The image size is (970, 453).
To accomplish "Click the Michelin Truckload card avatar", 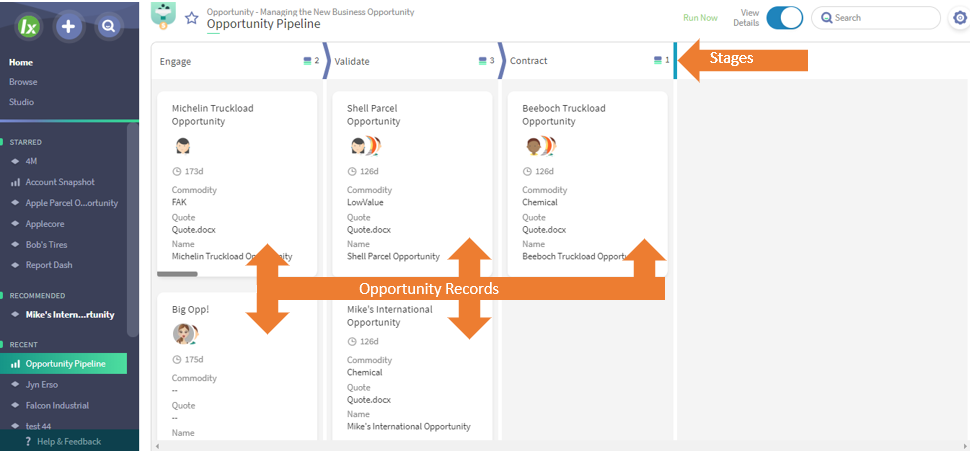I will click(x=182, y=146).
